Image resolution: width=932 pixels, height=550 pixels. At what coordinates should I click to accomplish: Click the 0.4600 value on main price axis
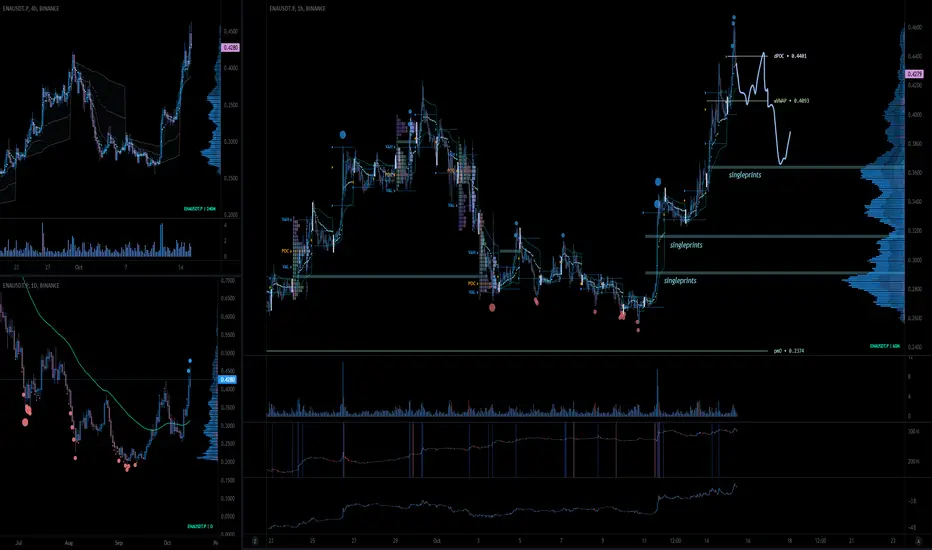pos(914,27)
